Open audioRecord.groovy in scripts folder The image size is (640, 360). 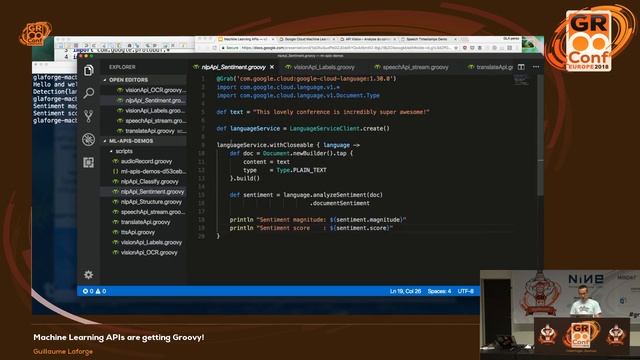pos(143,161)
